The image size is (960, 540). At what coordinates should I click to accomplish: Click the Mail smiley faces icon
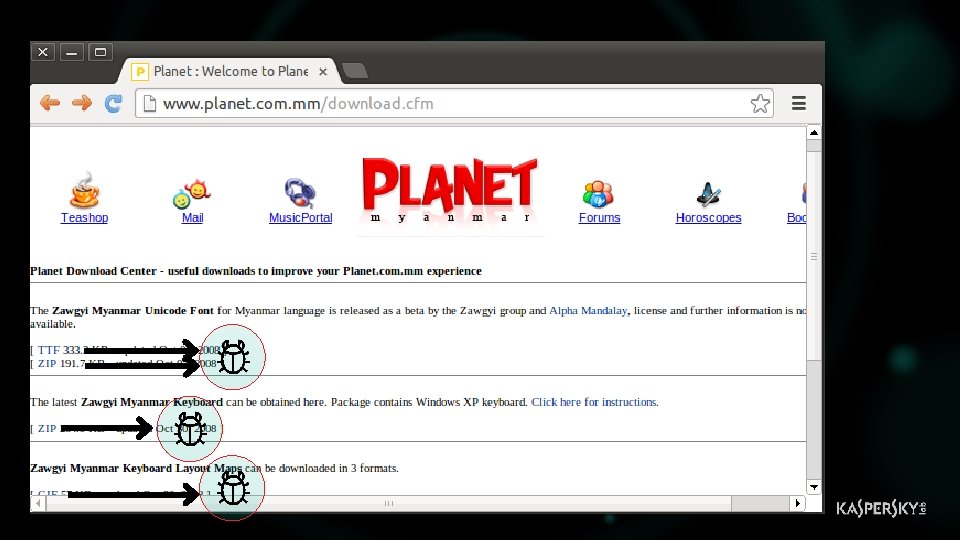pos(192,193)
